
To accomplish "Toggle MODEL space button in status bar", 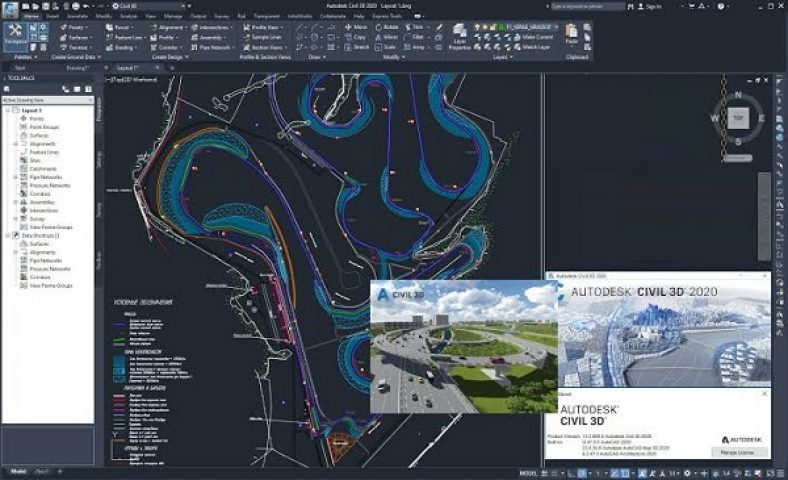I will click(x=528, y=473).
